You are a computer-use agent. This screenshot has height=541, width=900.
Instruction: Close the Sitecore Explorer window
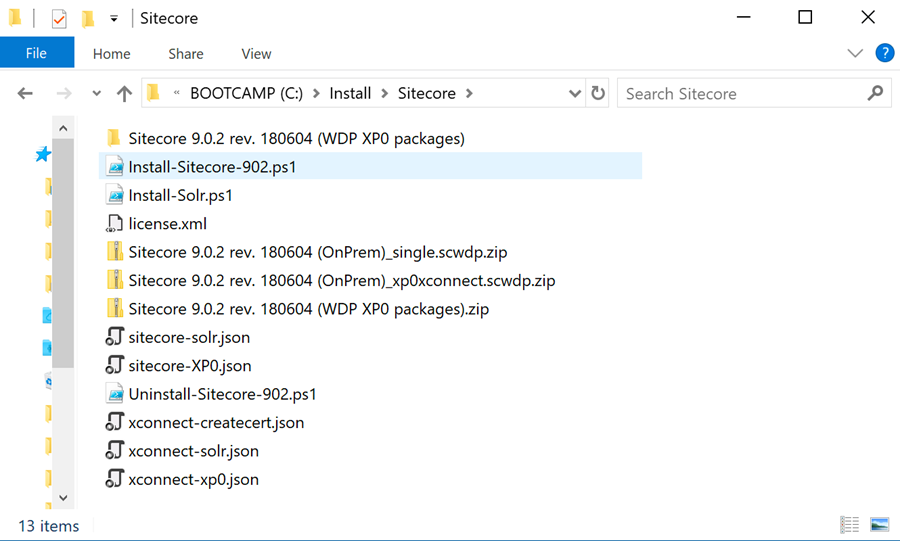[868, 17]
